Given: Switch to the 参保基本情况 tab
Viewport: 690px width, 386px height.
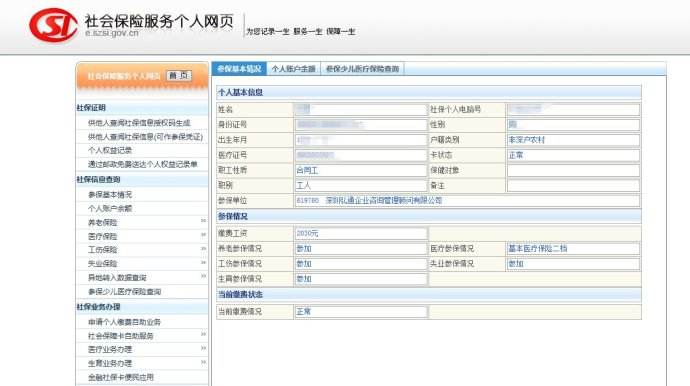Looking at the screenshot, I should (x=239, y=69).
